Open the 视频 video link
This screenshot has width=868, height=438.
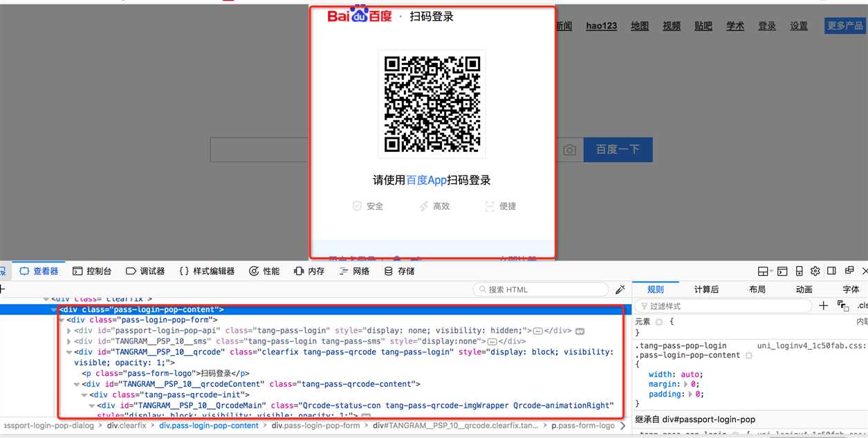pyautogui.click(x=672, y=26)
